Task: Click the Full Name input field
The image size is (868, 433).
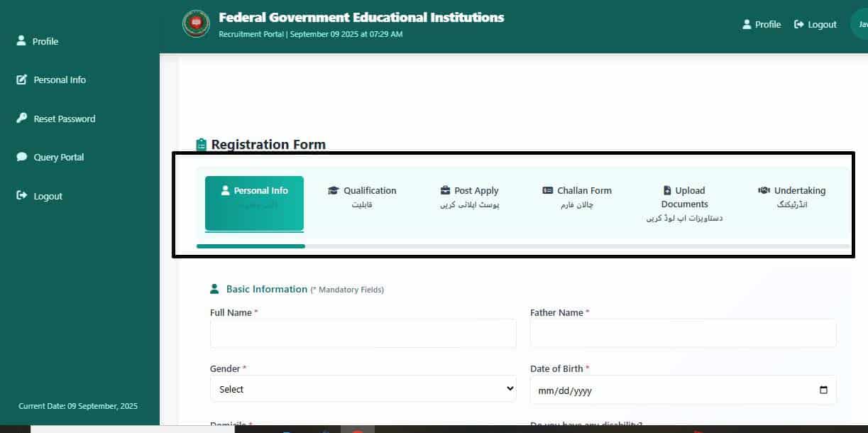Action: (x=363, y=333)
